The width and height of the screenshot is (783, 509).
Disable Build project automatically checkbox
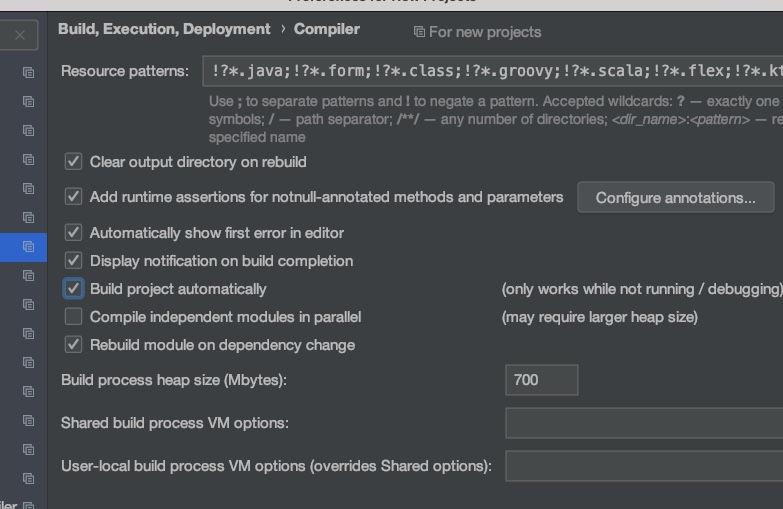coord(73,289)
